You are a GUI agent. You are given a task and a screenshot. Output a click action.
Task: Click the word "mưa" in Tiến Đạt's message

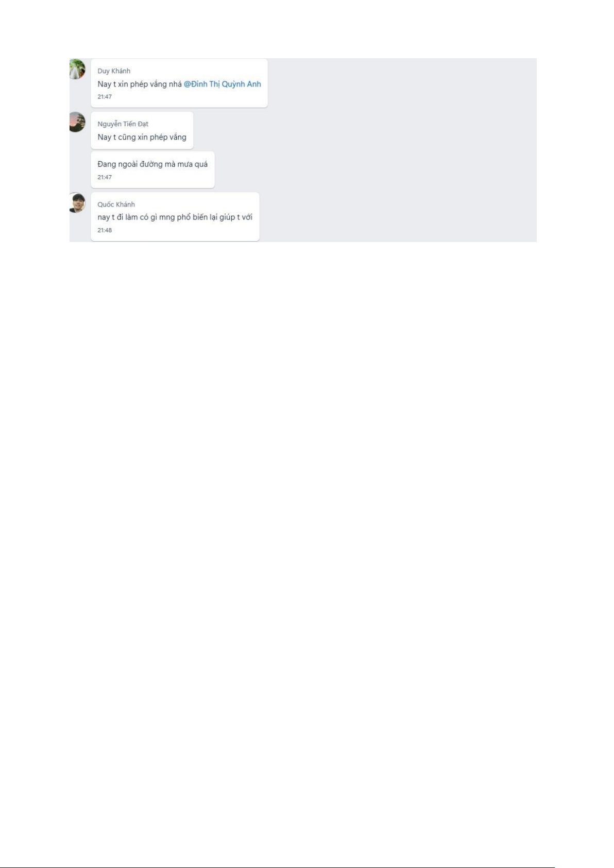[x=184, y=164]
